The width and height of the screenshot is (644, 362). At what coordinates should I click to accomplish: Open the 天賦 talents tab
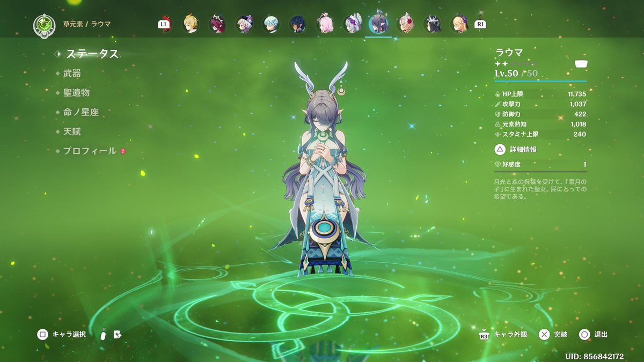click(72, 131)
